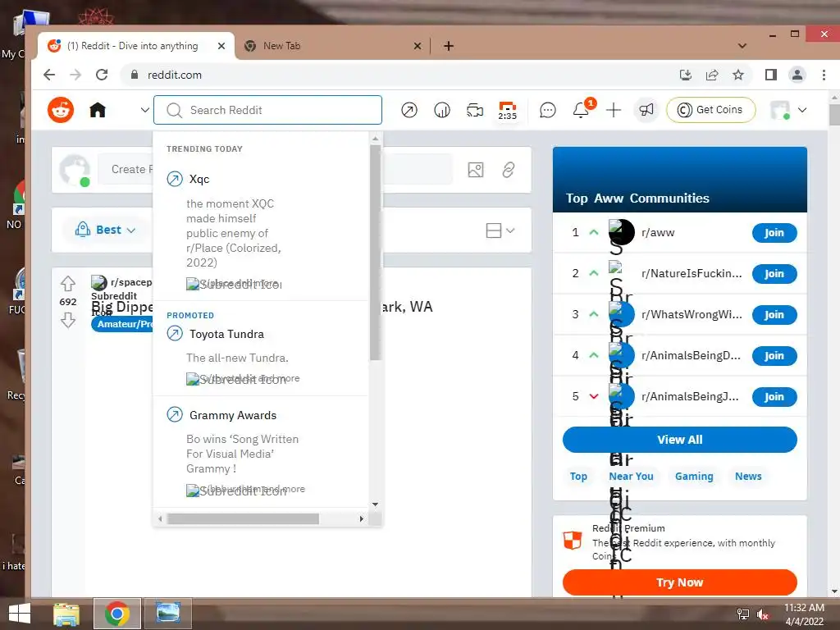Select the Top category tab
Viewport: 840px width, 630px height.
click(x=578, y=477)
